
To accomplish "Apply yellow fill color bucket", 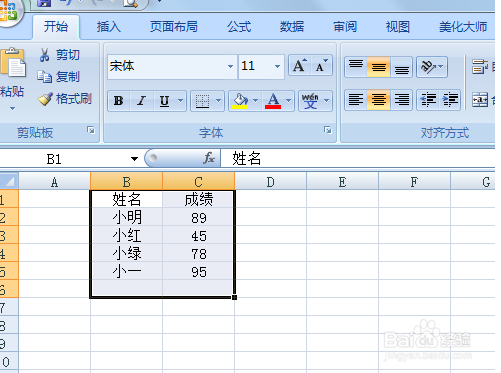I will 241,101.
